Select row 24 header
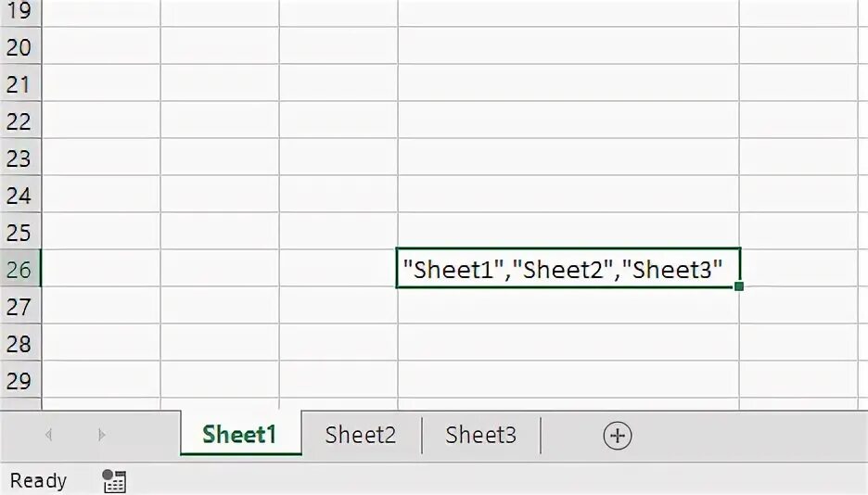This screenshot has height=495, width=868. pyautogui.click(x=19, y=196)
